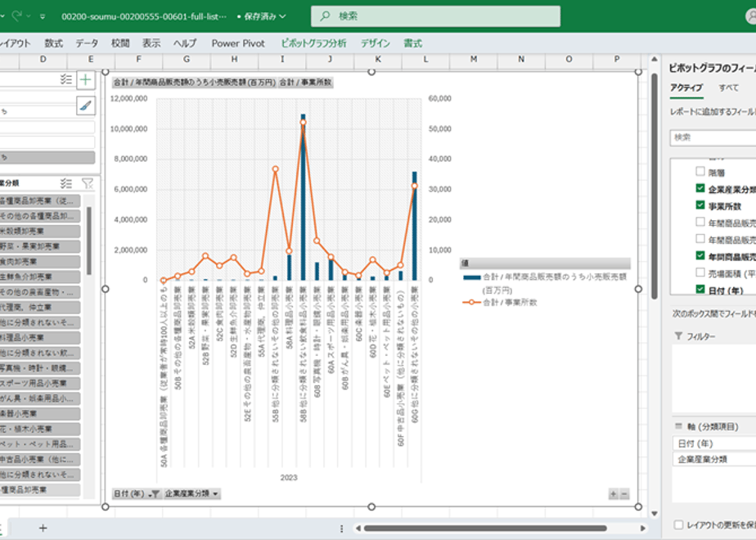The image size is (756, 540).
Task: Click the slicer list vertical scrollbar thumb
Action: pyautogui.click(x=88, y=241)
